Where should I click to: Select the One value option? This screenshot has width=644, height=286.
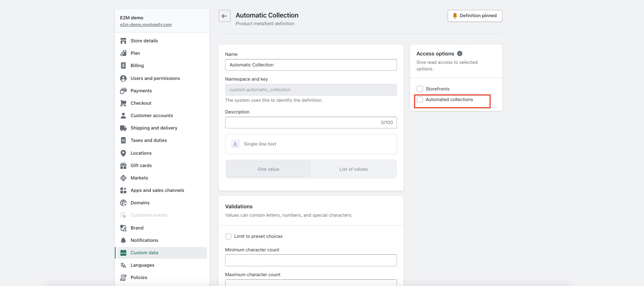click(x=268, y=169)
